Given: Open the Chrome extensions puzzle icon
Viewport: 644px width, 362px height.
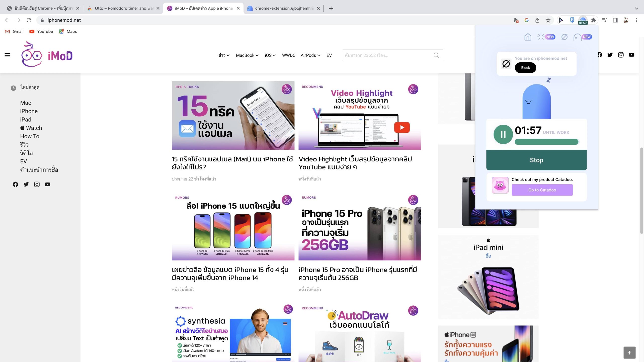Looking at the screenshot, I should click(594, 20).
